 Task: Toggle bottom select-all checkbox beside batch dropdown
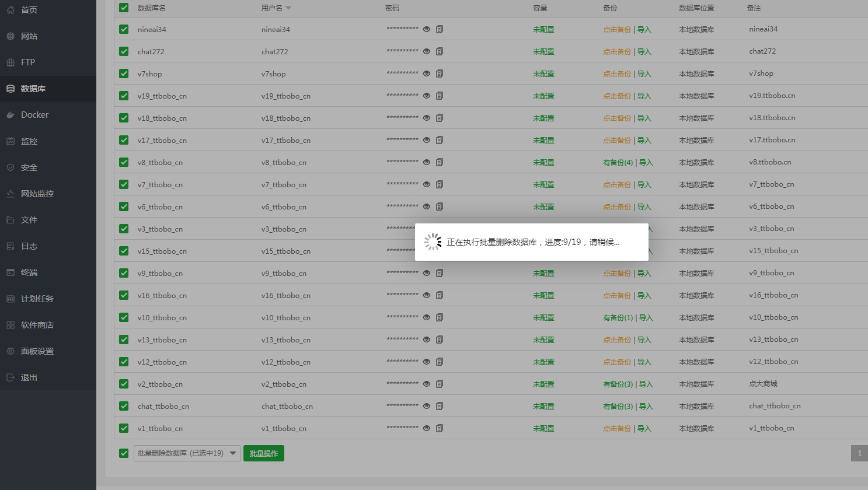click(124, 453)
